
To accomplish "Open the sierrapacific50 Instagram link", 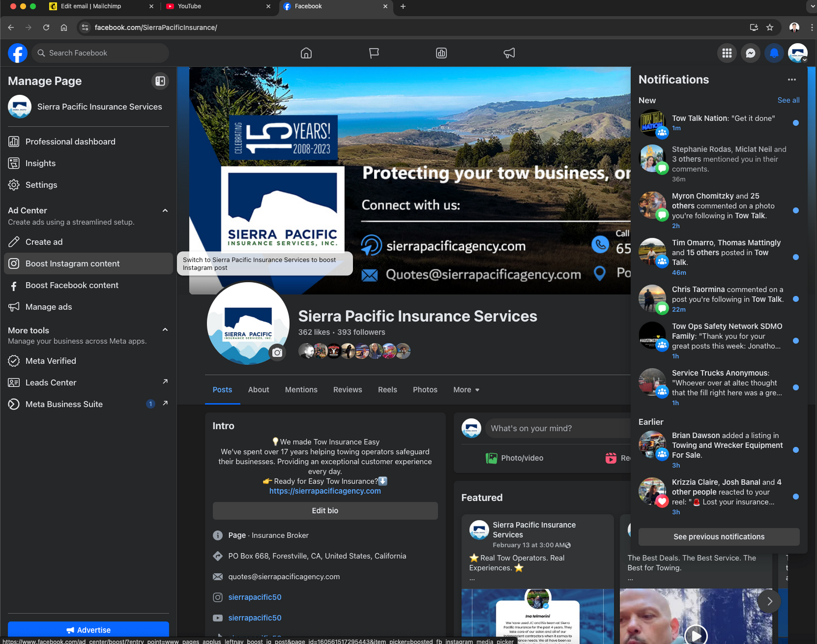I will click(255, 597).
